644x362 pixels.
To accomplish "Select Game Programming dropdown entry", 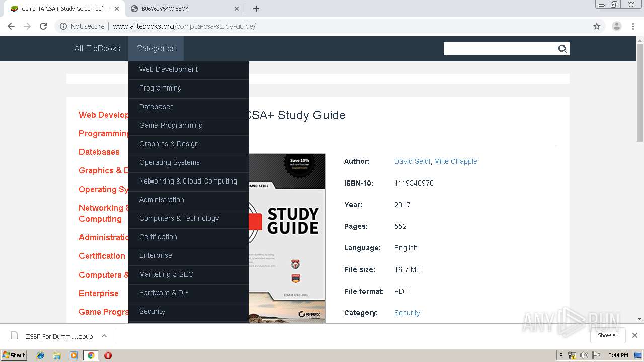I will click(x=188, y=125).
